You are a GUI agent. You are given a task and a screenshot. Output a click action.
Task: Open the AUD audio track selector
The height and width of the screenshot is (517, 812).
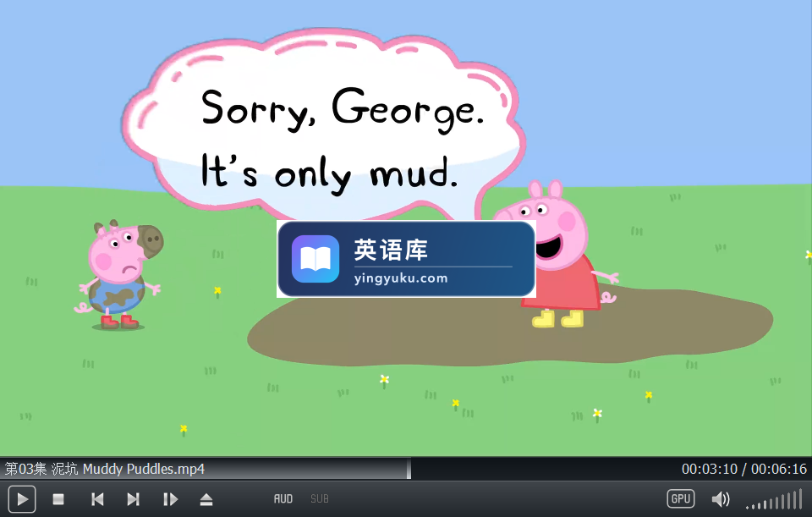pyautogui.click(x=283, y=499)
